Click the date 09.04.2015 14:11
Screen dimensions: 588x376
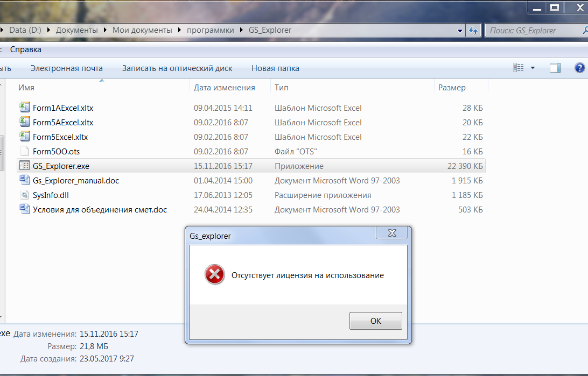click(x=223, y=108)
